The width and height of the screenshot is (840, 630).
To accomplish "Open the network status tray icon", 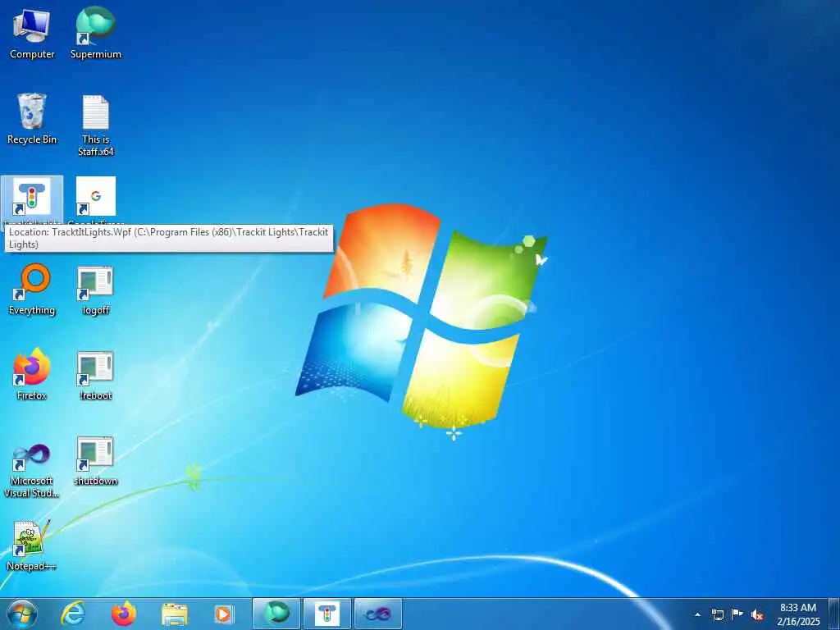I will 717,614.
